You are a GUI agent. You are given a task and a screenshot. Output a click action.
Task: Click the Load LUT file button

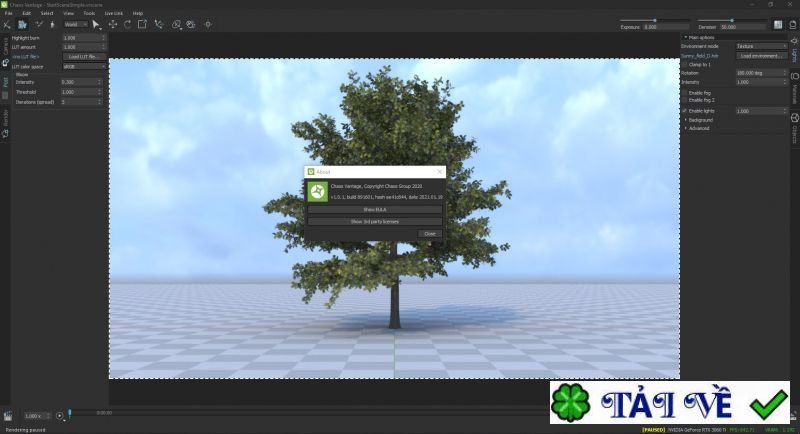click(x=84, y=57)
